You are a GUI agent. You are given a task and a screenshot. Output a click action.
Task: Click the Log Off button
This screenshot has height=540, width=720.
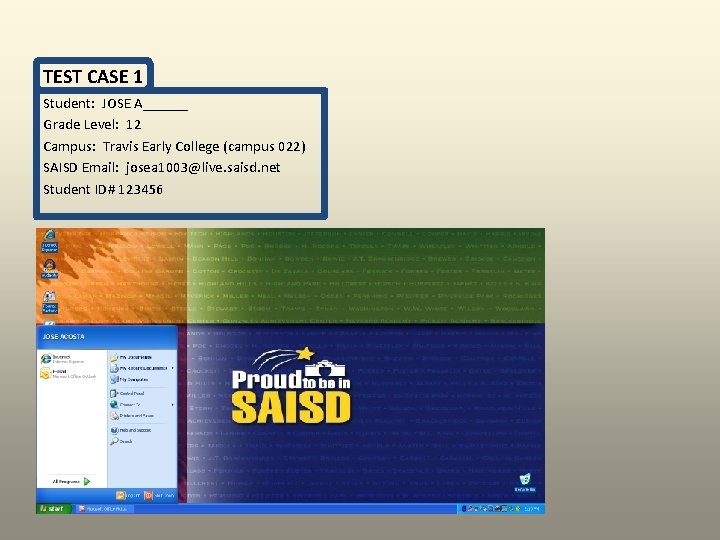(128, 495)
